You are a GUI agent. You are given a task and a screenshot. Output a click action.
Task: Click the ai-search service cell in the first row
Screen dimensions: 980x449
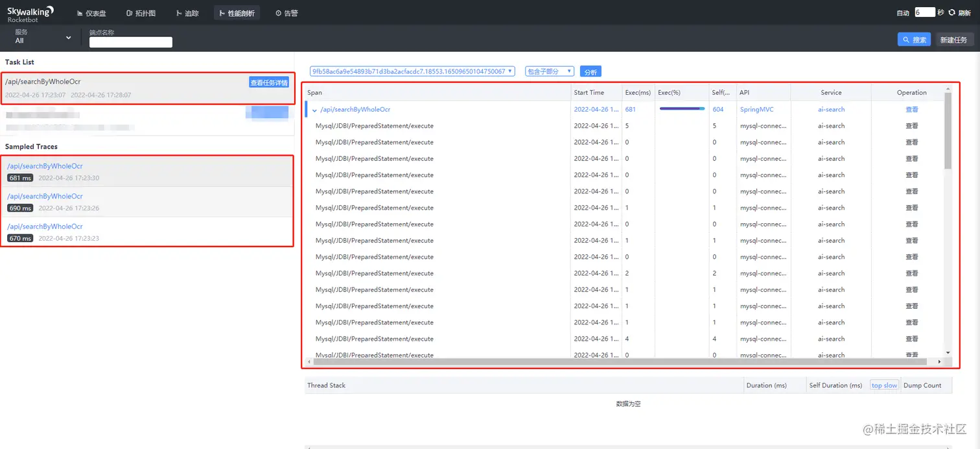(x=831, y=110)
